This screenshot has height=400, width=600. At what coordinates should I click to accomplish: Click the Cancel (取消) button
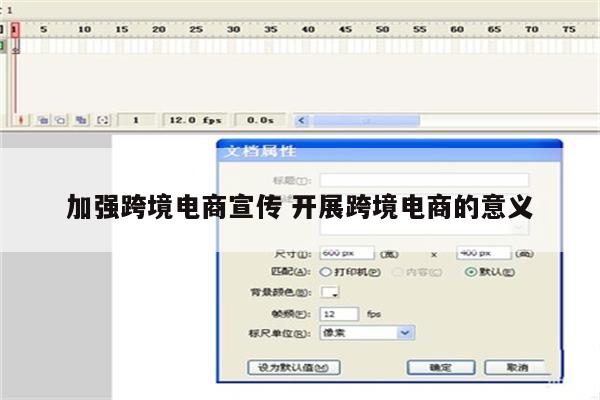517,367
